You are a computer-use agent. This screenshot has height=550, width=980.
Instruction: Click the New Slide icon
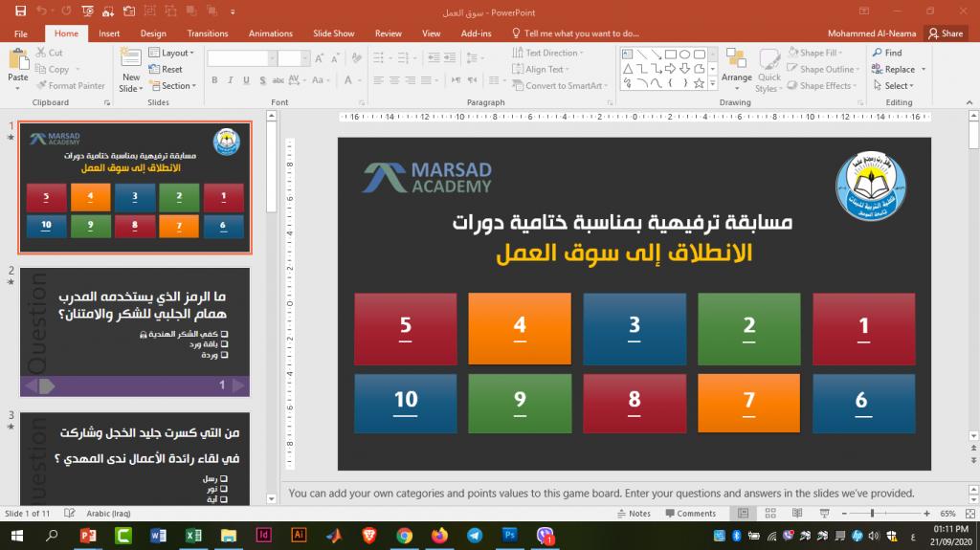pyautogui.click(x=131, y=59)
